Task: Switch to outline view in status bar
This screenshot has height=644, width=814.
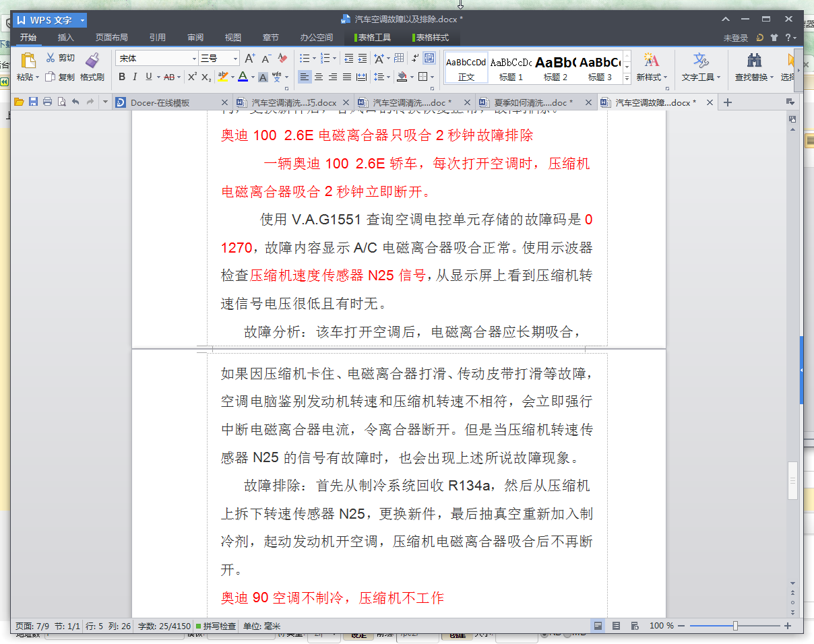Action: 617,626
